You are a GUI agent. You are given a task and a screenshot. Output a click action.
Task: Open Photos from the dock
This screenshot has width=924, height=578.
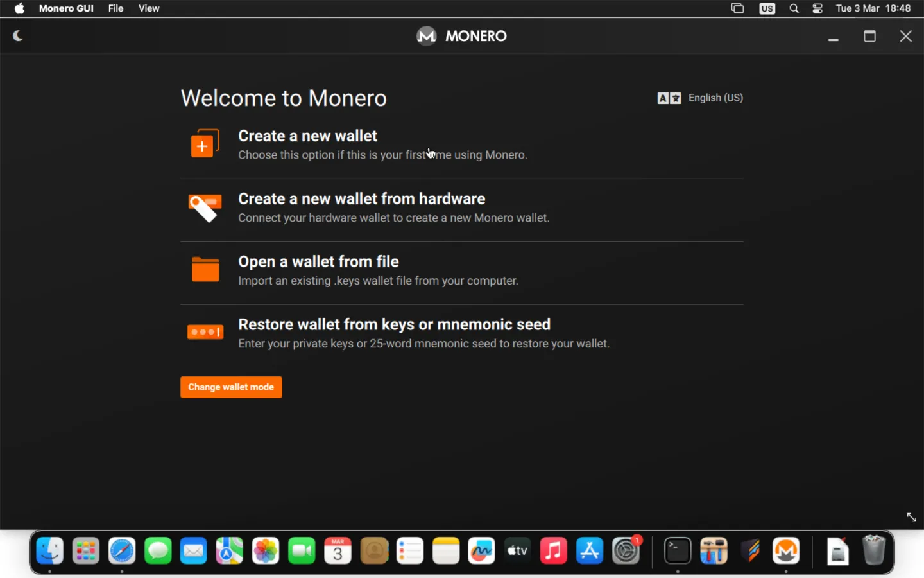(x=266, y=551)
